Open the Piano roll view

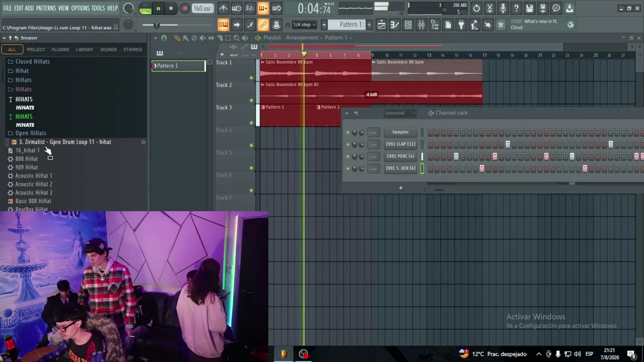[x=395, y=25]
